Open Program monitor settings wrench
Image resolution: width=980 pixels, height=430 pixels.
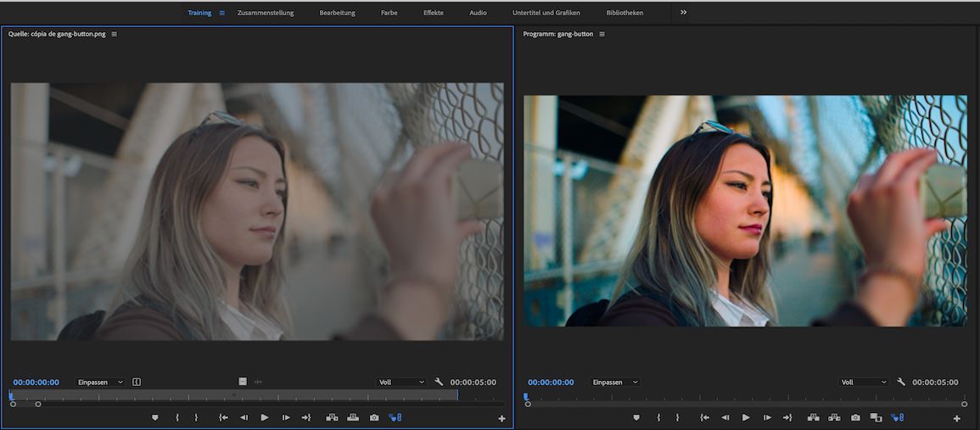click(900, 382)
